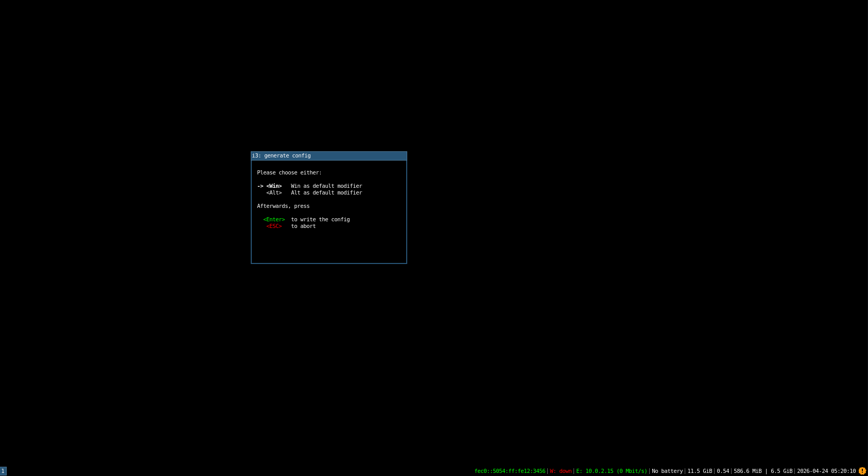Click the green <Enter> label
This screenshot has height=476, width=868.
tap(274, 220)
